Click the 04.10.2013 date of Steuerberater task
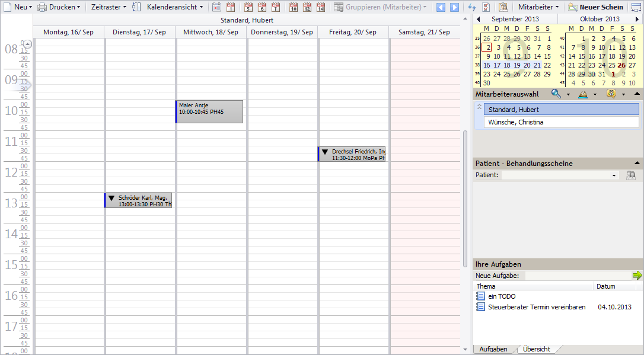Viewport: 644px width, 355px height. tap(614, 307)
